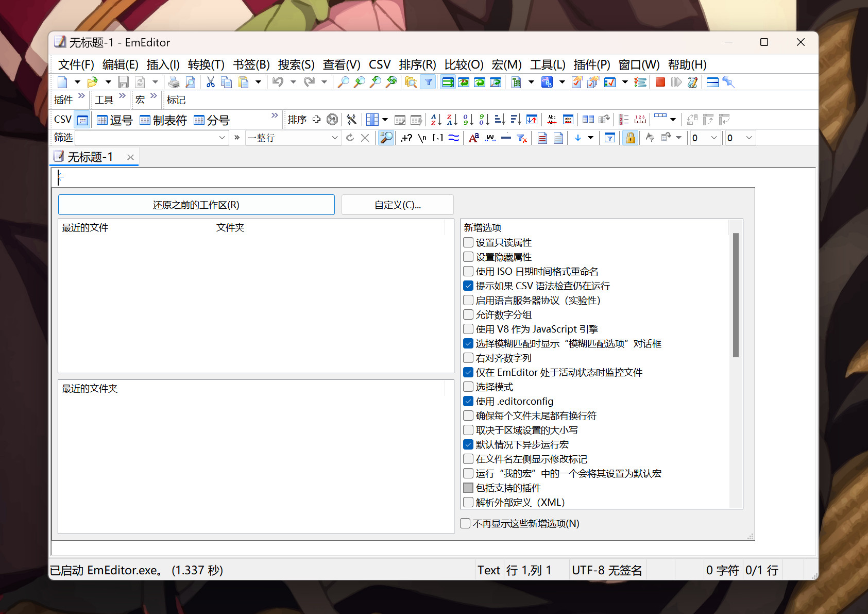The image size is (868, 614).
Task: Expand the Open file dropdown arrow
Action: 108,82
